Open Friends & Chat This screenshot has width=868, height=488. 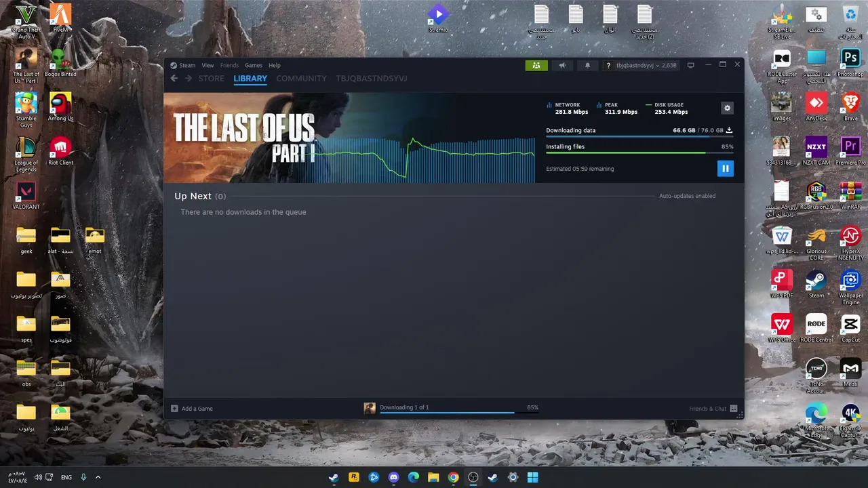pos(713,409)
